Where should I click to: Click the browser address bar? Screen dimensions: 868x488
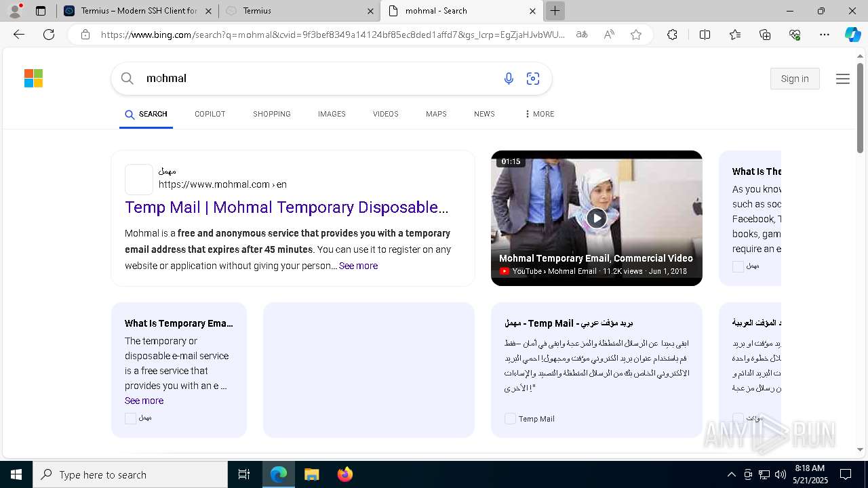(332, 35)
